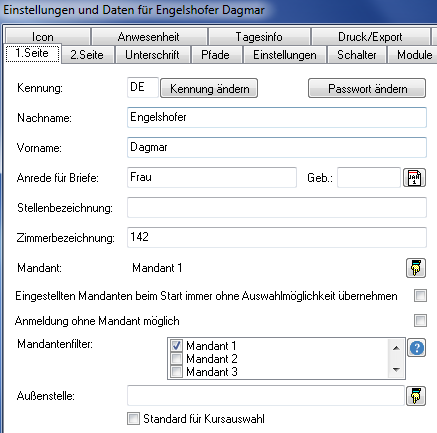Viewport: 437px width, 433px height.
Task: Click into the Außenstelle field
Action: 266,396
